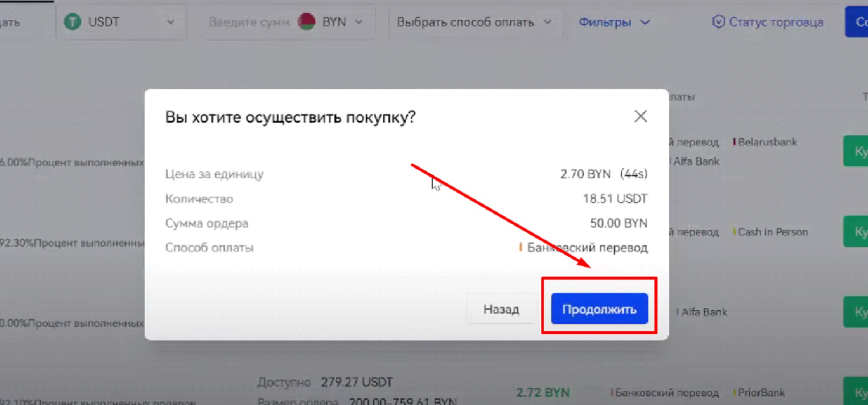Screen dimensions: 868x405
Task: Click the buy button beside PriorBank row
Action: click(856, 392)
